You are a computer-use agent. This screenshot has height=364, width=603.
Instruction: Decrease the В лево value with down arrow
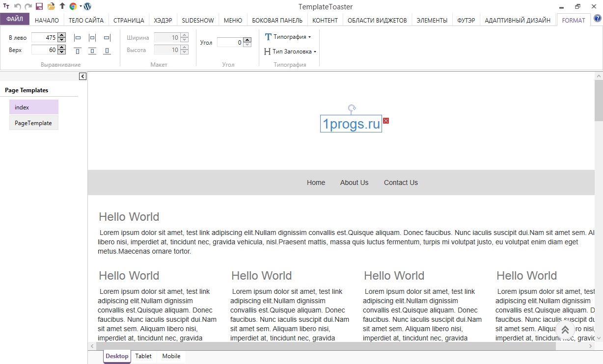coord(61,40)
